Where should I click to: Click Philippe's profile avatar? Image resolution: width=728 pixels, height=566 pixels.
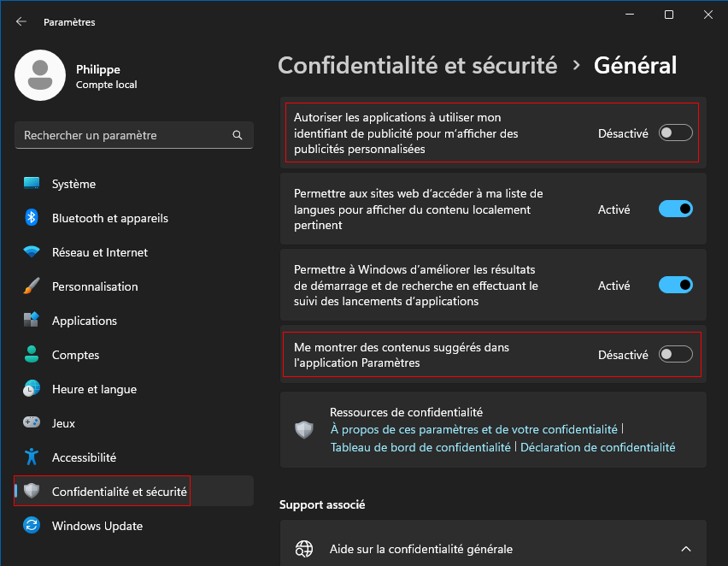[x=40, y=75]
